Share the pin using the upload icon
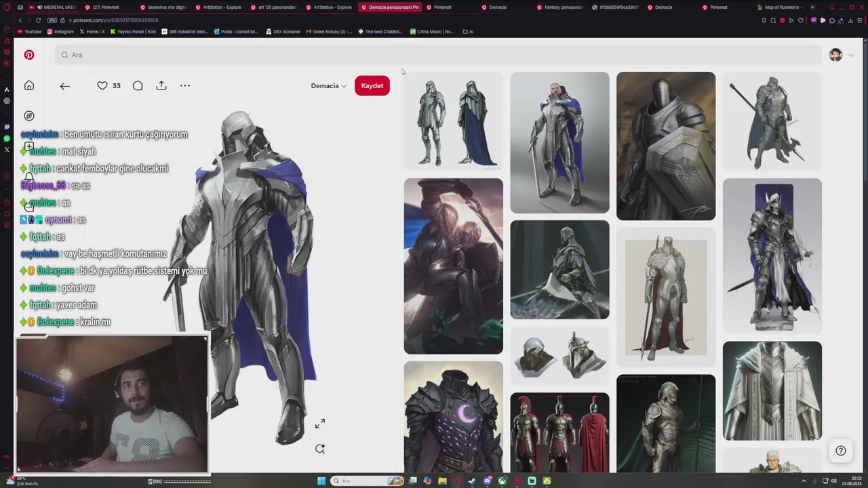The width and height of the screenshot is (868, 488). pyautogui.click(x=161, y=85)
